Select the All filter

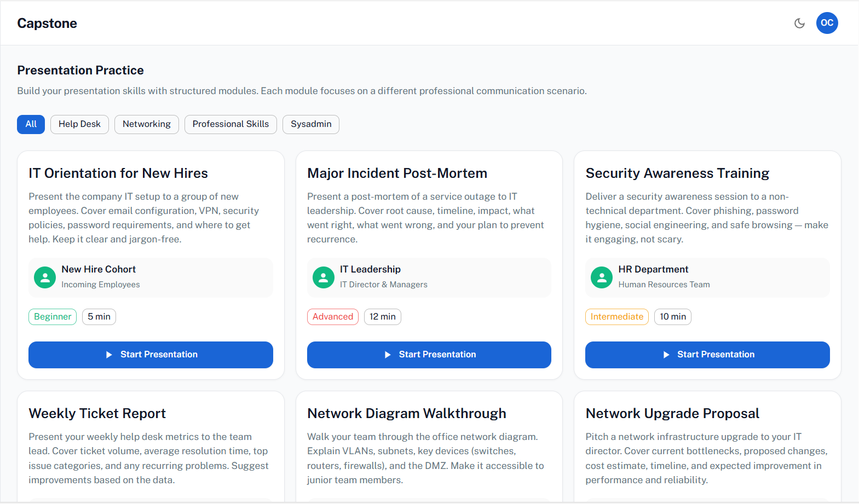point(31,124)
